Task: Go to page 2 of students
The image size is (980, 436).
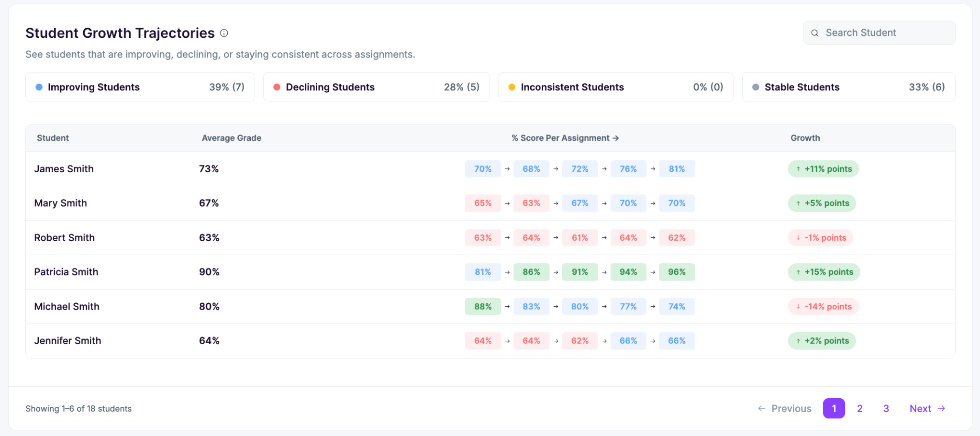Action: tap(860, 409)
